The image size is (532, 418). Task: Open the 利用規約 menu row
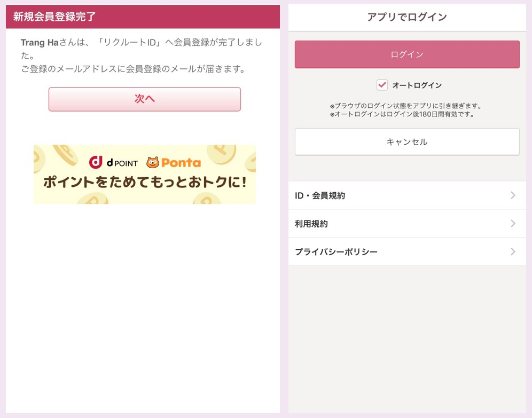tap(407, 223)
